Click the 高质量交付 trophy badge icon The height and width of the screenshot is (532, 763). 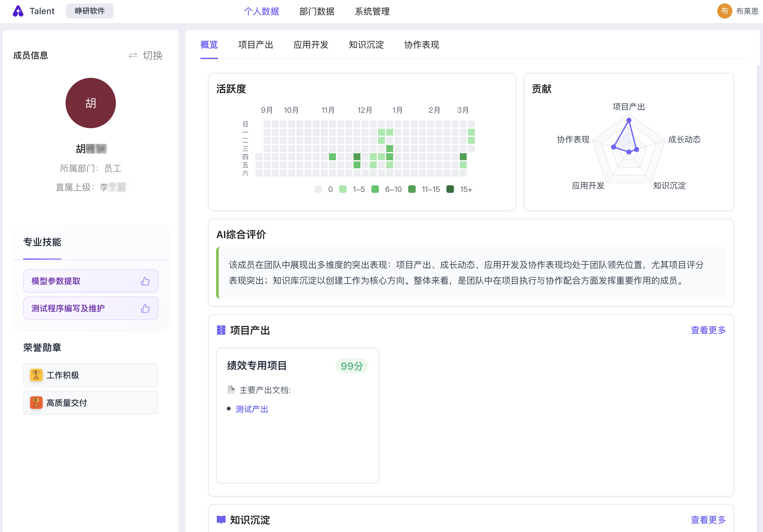(x=36, y=403)
